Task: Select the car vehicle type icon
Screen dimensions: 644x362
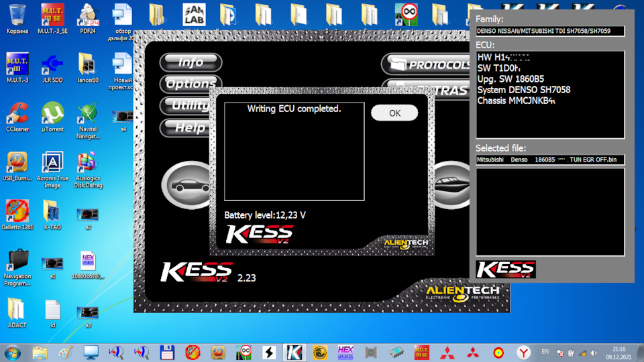Action: click(x=186, y=186)
